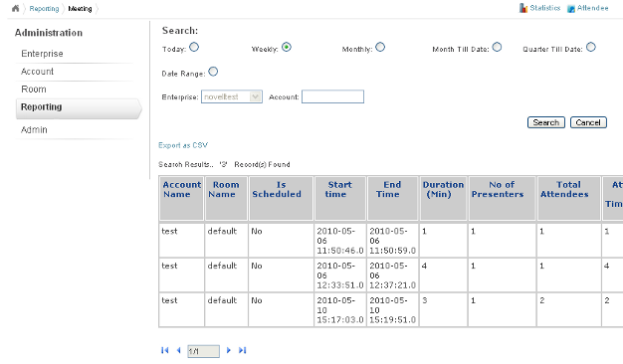Go to the next results page

click(229, 350)
